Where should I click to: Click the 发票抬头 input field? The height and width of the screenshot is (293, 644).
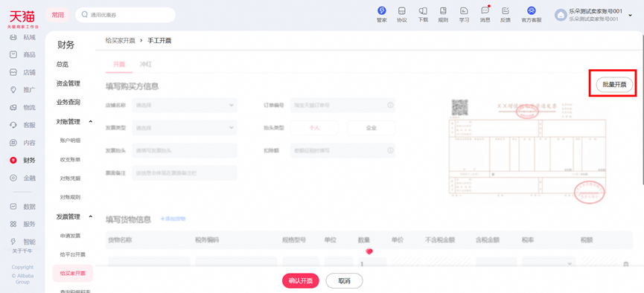click(185, 151)
